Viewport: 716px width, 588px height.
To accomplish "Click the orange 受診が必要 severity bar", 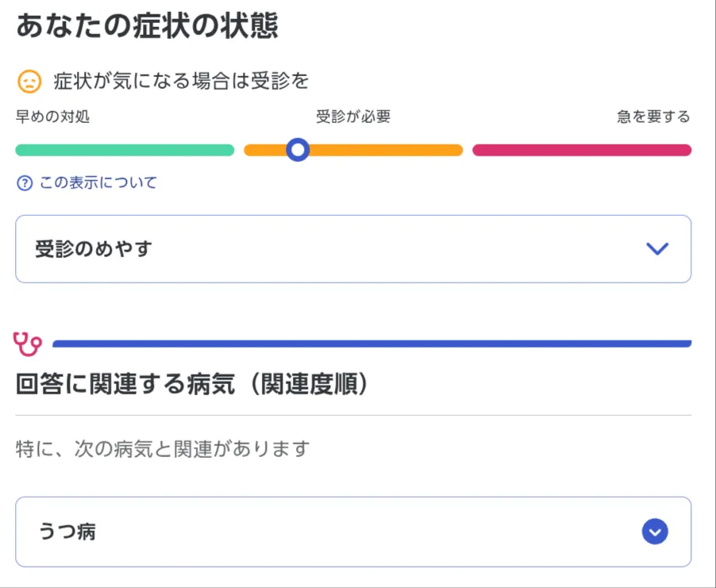I will 353,150.
